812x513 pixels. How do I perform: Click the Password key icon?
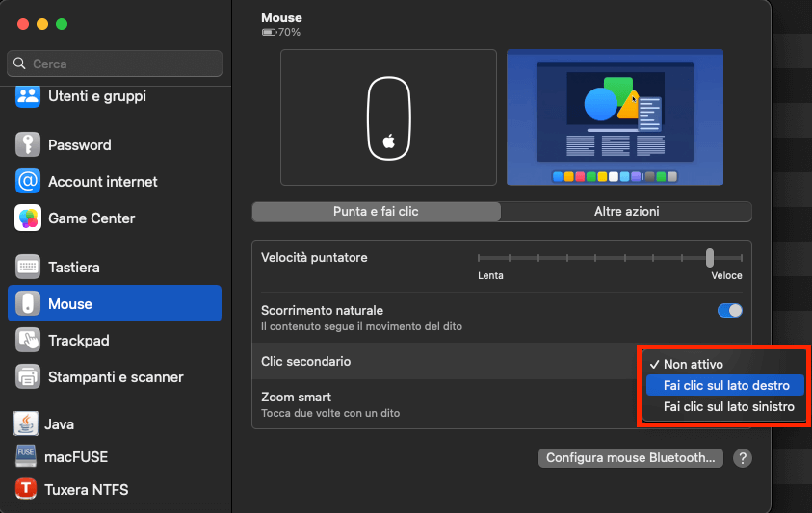[x=28, y=144]
